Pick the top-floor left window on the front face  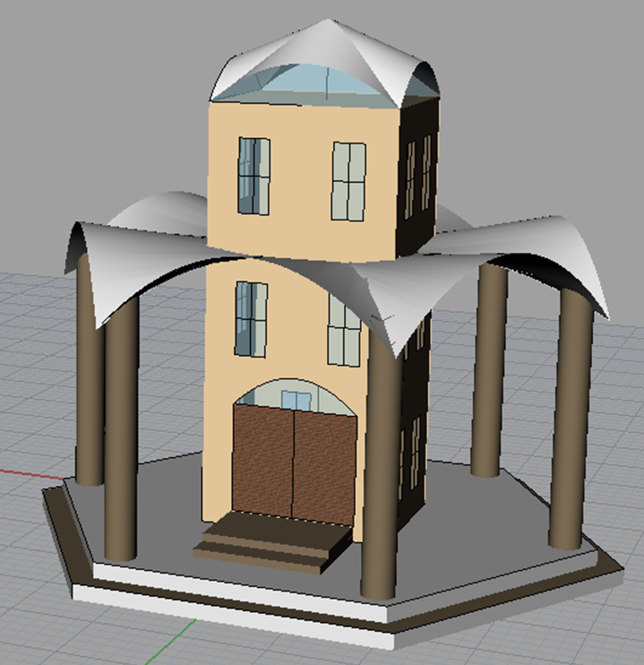254,176
